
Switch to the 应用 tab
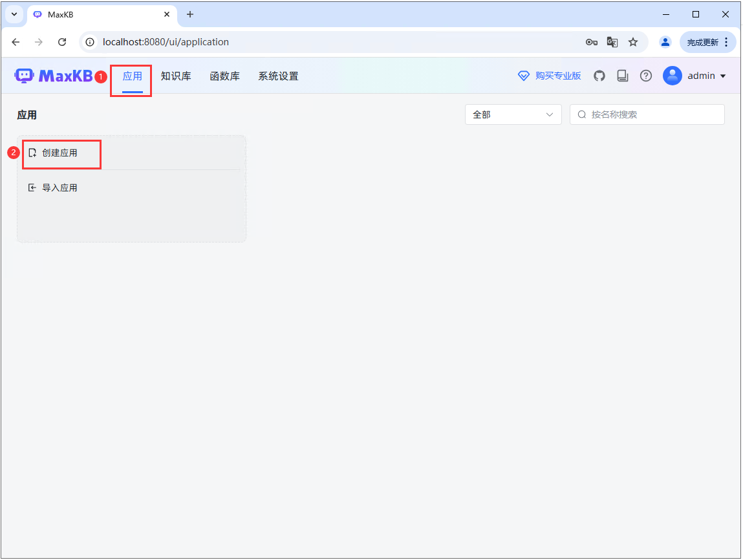tap(132, 76)
